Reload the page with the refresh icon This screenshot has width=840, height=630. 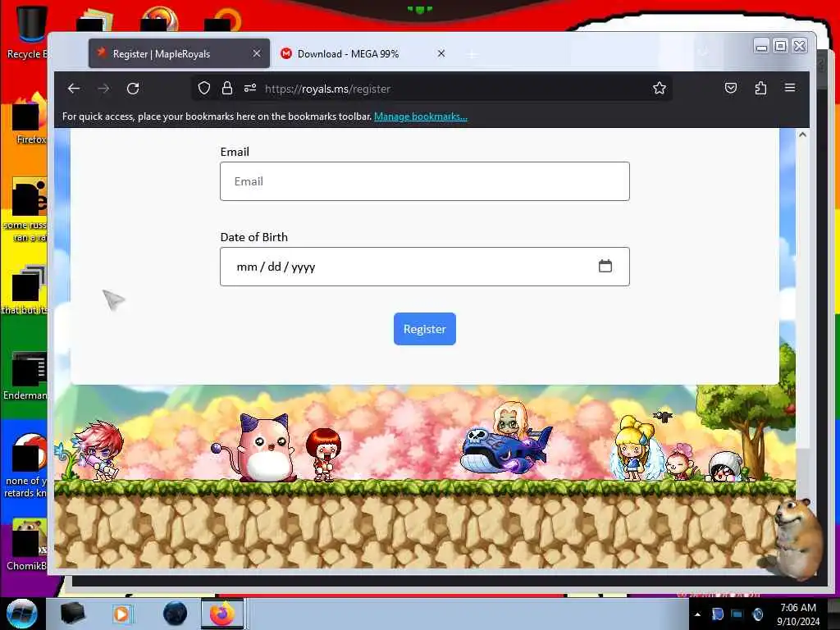pyautogui.click(x=133, y=89)
